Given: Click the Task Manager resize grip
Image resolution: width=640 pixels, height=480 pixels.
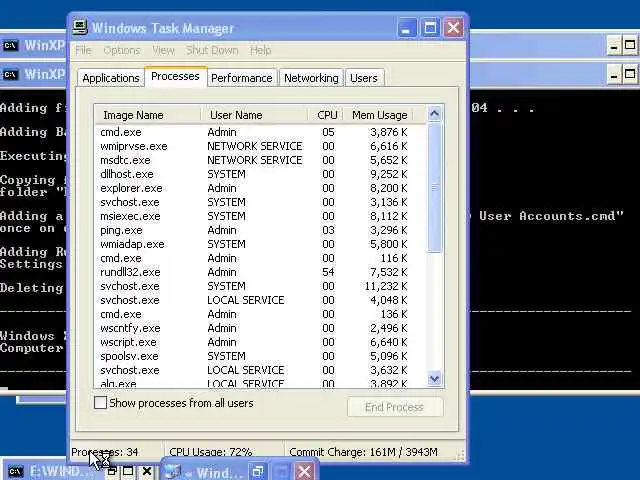Looking at the screenshot, I should point(460,455).
